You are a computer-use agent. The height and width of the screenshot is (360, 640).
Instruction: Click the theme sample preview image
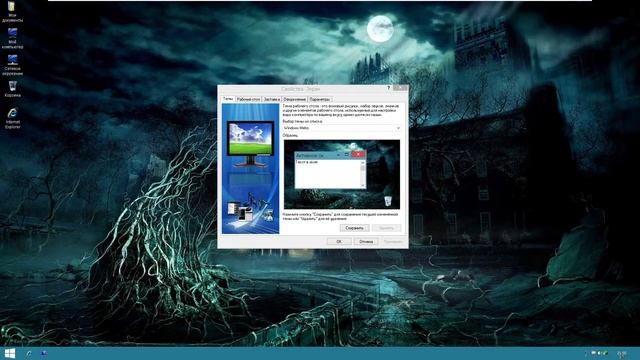(342, 174)
